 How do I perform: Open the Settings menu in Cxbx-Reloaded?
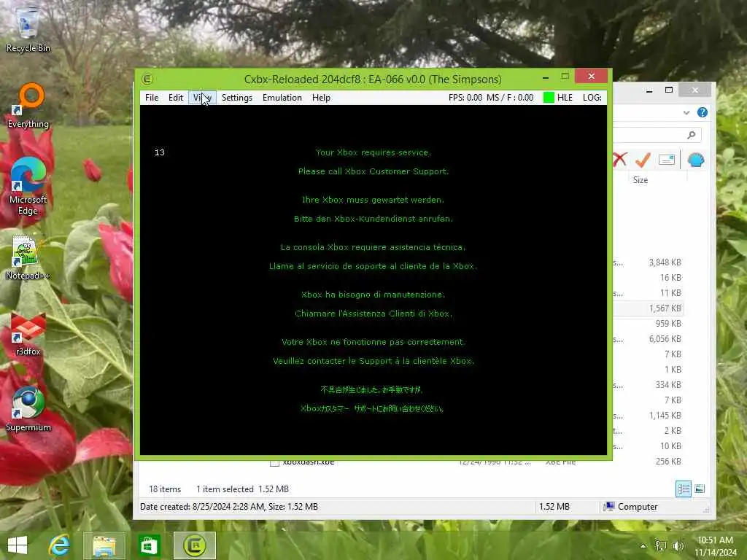click(x=237, y=98)
